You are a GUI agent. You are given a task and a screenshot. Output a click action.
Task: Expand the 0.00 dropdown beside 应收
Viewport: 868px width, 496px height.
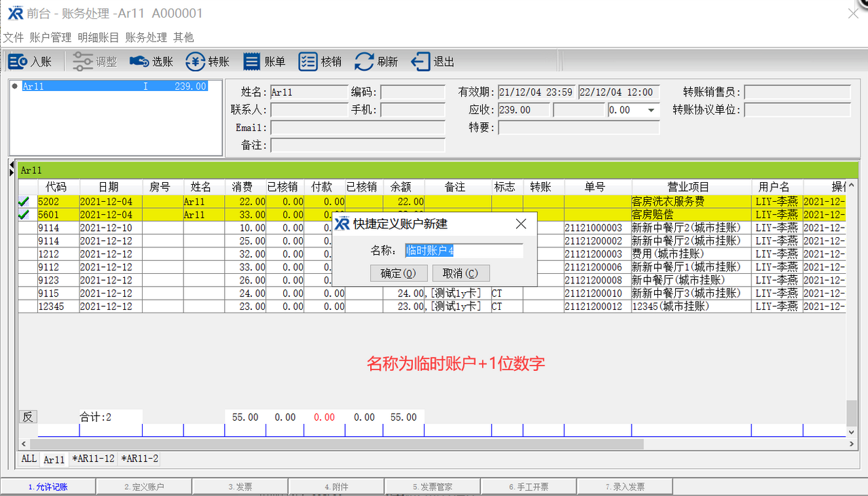click(x=652, y=110)
